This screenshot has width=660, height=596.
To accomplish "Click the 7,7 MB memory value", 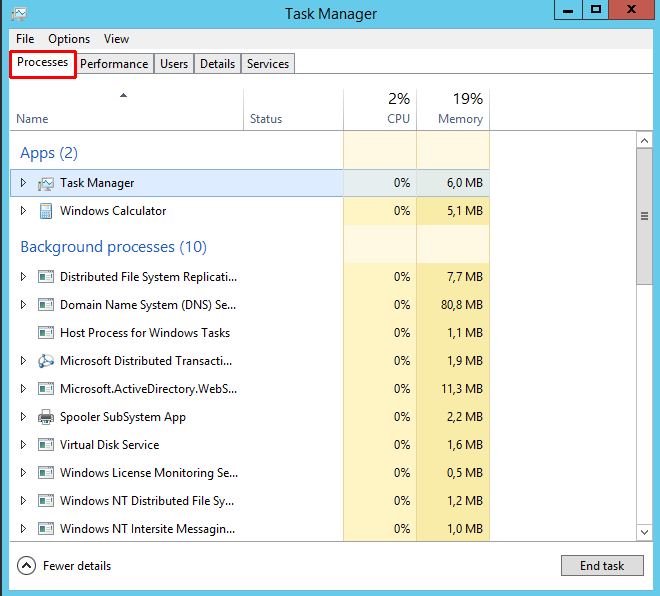I will tap(465, 277).
